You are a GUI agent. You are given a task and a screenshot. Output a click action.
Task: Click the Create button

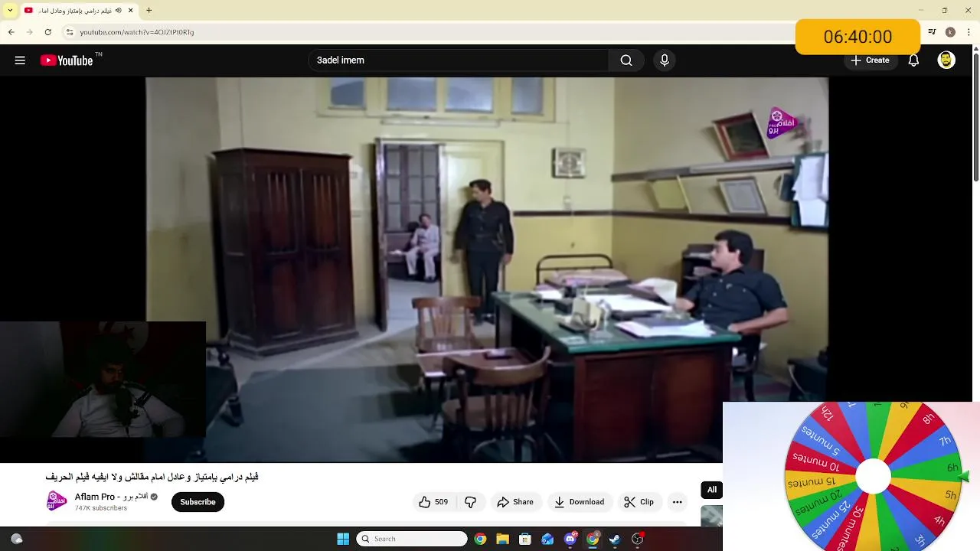pos(870,60)
